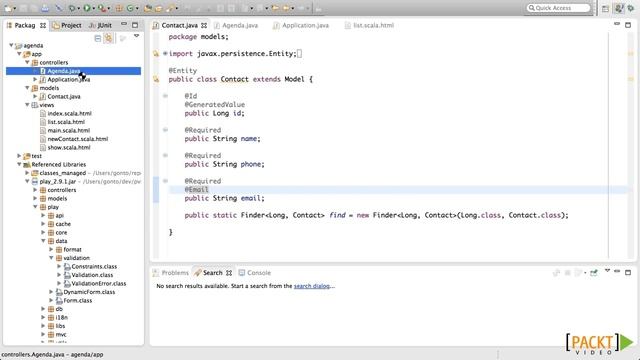Select main.scala.html in views
Image resolution: width=640 pixels, height=360 pixels.
(69, 131)
